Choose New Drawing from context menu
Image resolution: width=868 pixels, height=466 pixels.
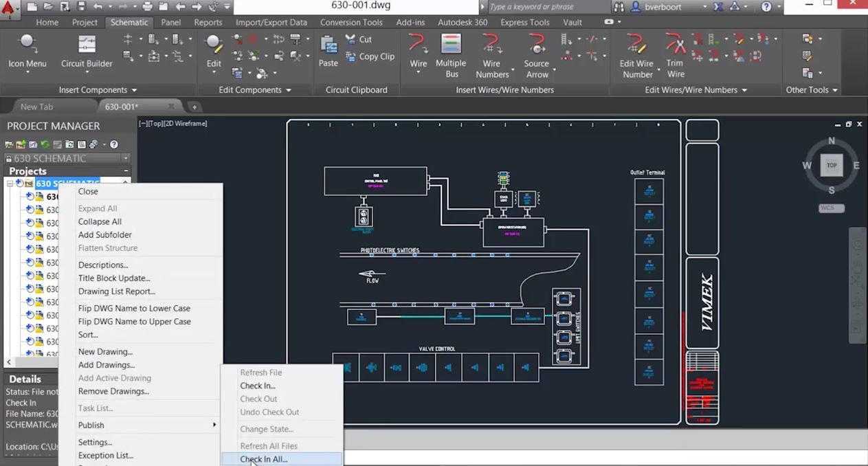click(x=105, y=351)
